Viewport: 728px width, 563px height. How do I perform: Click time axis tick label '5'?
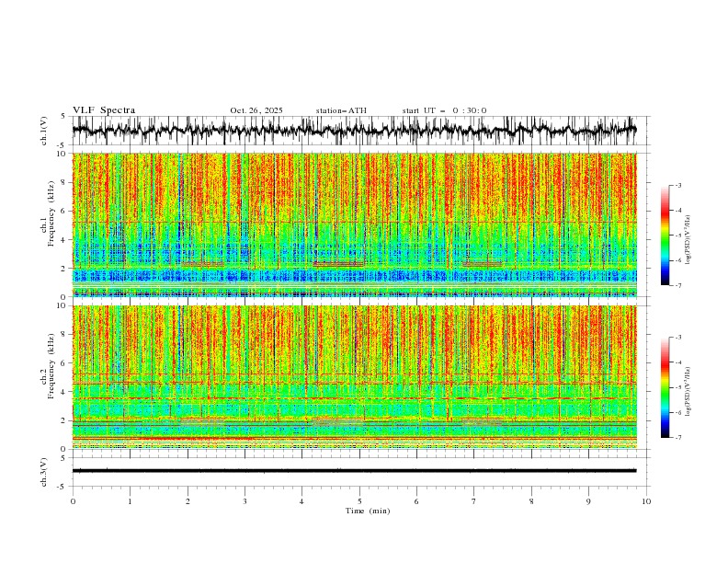pyautogui.click(x=359, y=501)
